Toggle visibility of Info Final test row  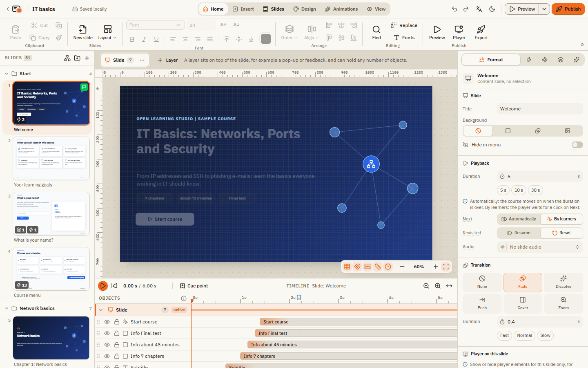107,333
